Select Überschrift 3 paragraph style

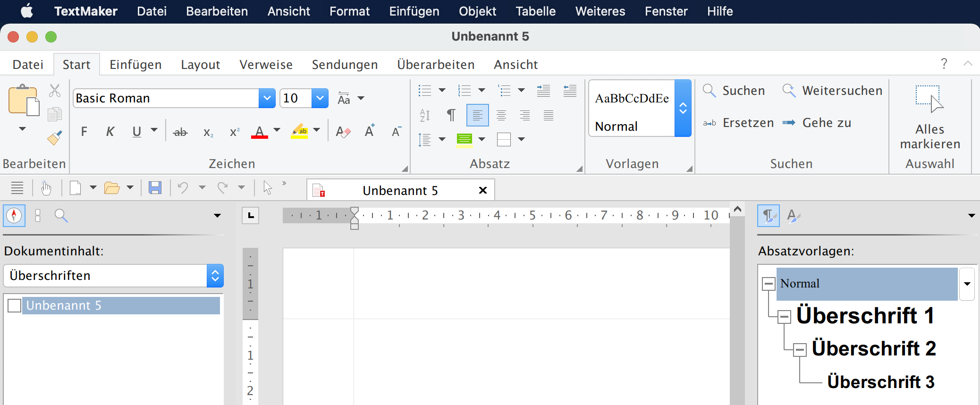[x=881, y=382]
